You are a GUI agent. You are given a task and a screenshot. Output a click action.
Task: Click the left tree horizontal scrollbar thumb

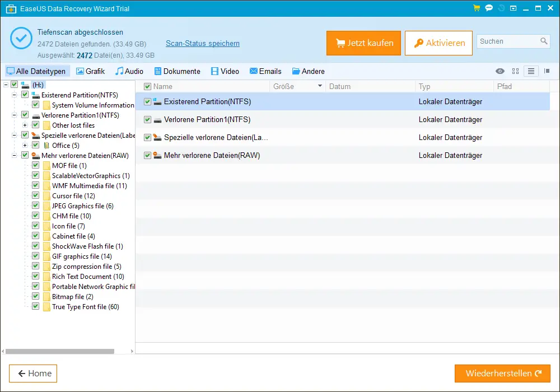(60, 351)
